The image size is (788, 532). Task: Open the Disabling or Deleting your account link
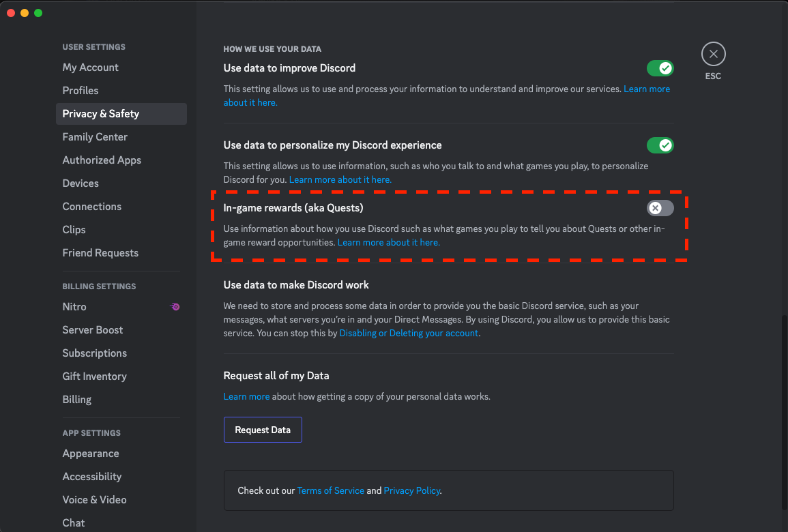(409, 333)
